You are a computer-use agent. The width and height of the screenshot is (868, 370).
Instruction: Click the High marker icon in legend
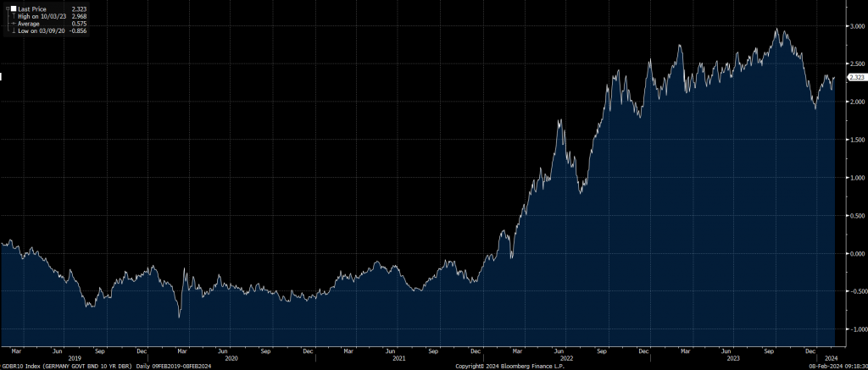pos(14,16)
